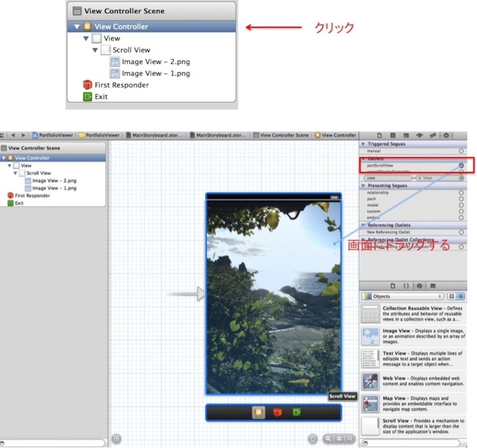Open related items menu in jump bar
Screen dimensions: 477x448
(2, 135)
